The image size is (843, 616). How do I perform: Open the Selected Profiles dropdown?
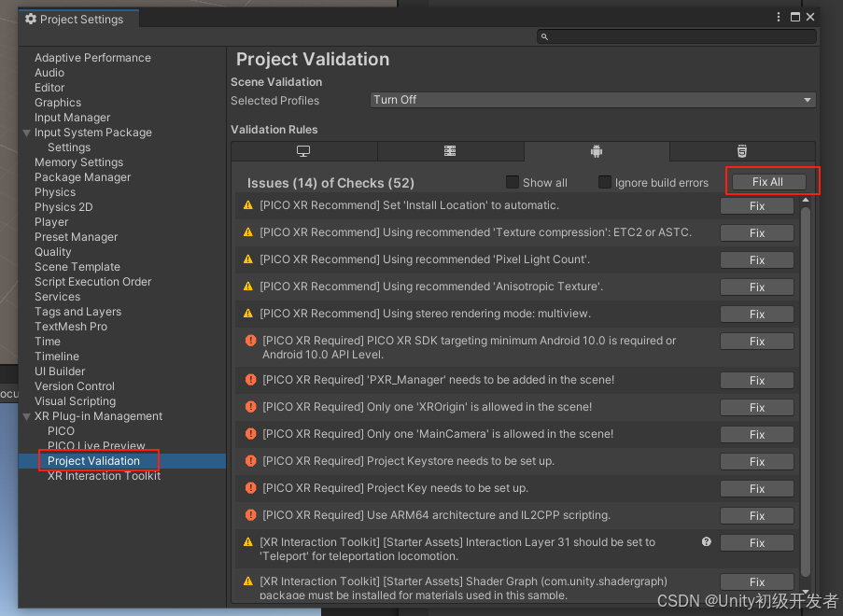pyautogui.click(x=593, y=100)
